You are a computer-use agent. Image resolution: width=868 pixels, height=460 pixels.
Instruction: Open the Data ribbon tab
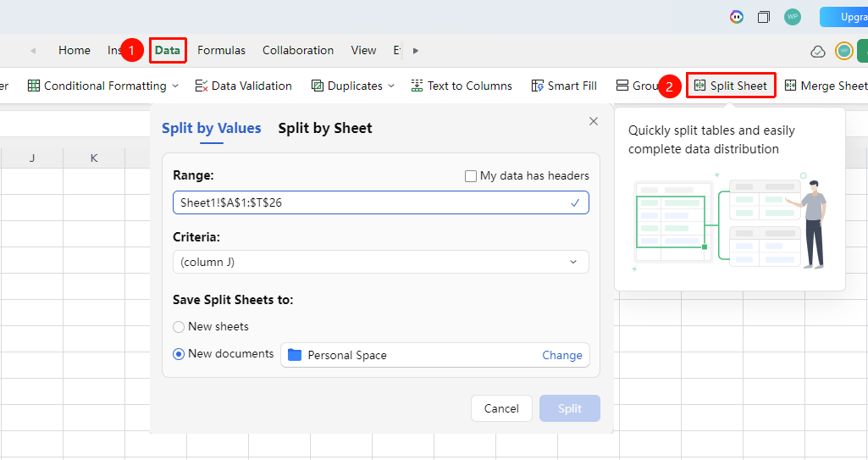167,50
